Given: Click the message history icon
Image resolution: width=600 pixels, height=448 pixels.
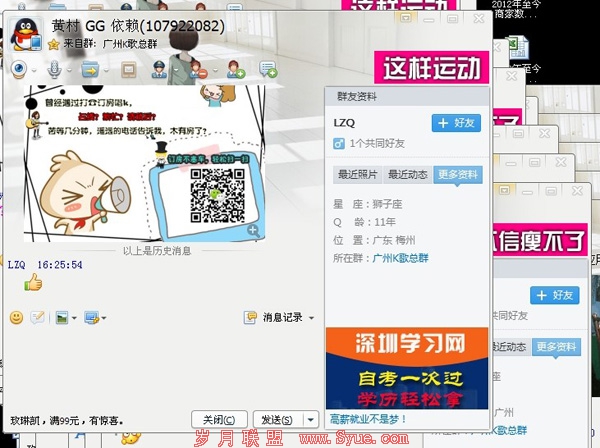Looking at the screenshot, I should [x=250, y=318].
